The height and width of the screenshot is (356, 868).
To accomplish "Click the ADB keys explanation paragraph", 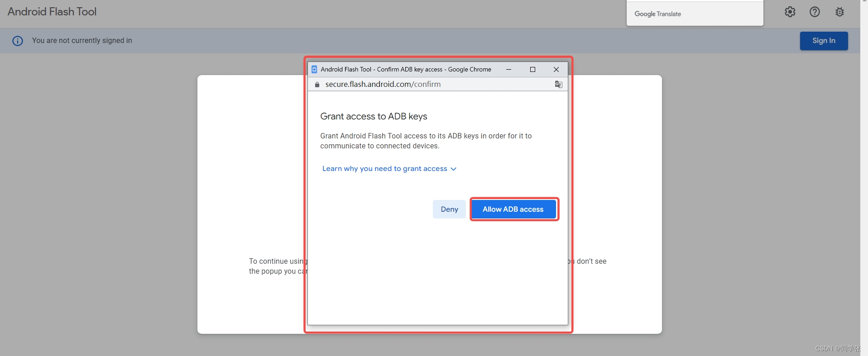I will pyautogui.click(x=426, y=141).
